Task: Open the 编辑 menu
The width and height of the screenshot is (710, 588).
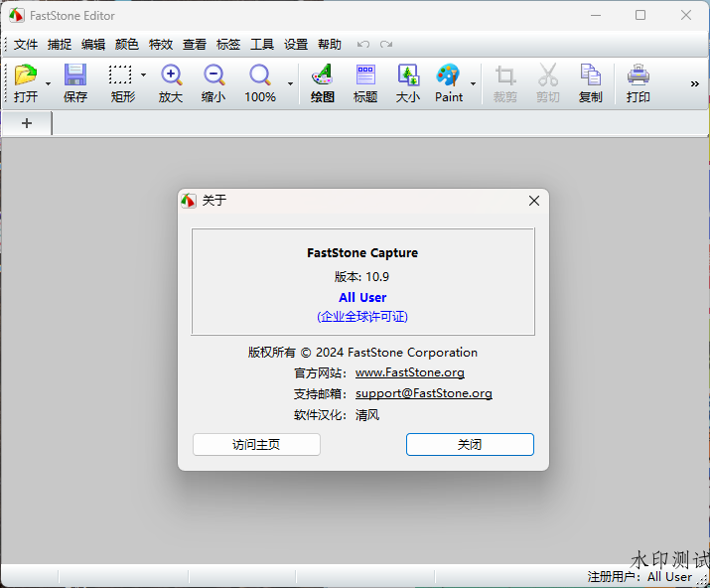Action: click(93, 45)
